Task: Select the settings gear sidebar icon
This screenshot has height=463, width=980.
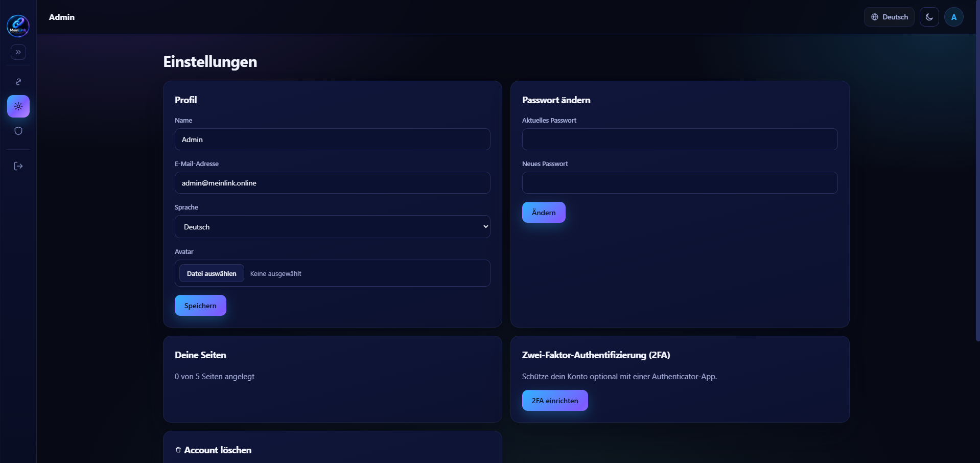Action: pyautogui.click(x=18, y=106)
